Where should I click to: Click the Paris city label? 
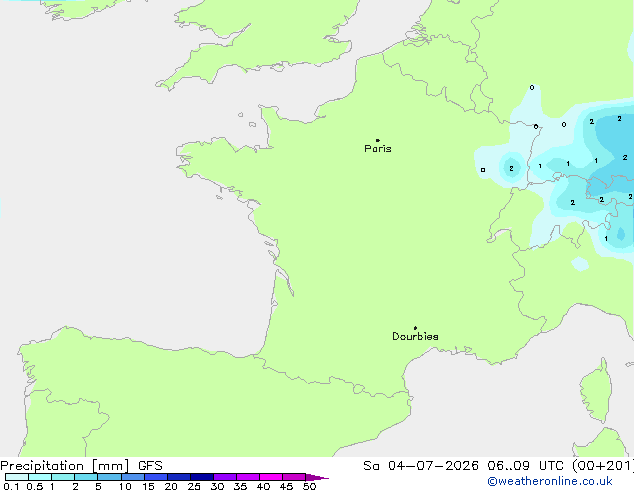(378, 149)
